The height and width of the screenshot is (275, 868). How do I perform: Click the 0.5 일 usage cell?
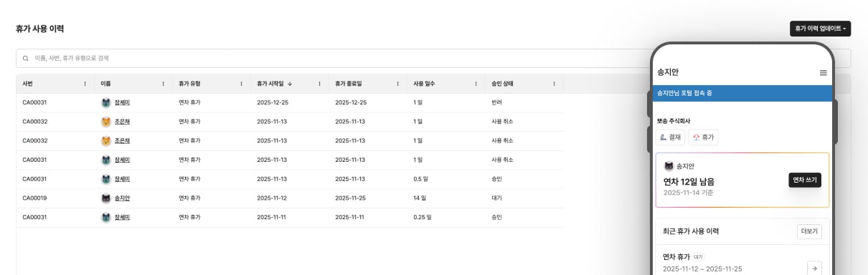[x=421, y=179]
